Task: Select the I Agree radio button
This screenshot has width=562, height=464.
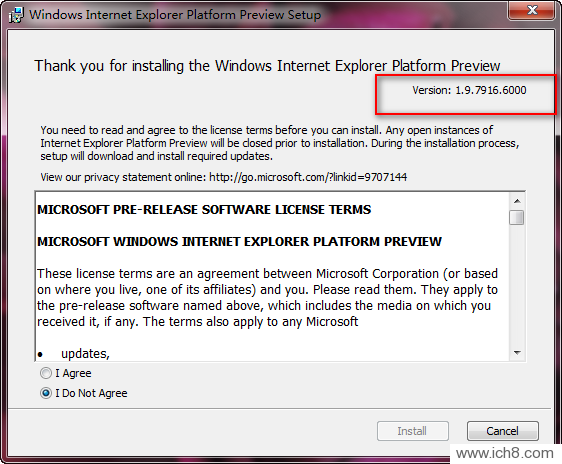Action: tap(46, 373)
